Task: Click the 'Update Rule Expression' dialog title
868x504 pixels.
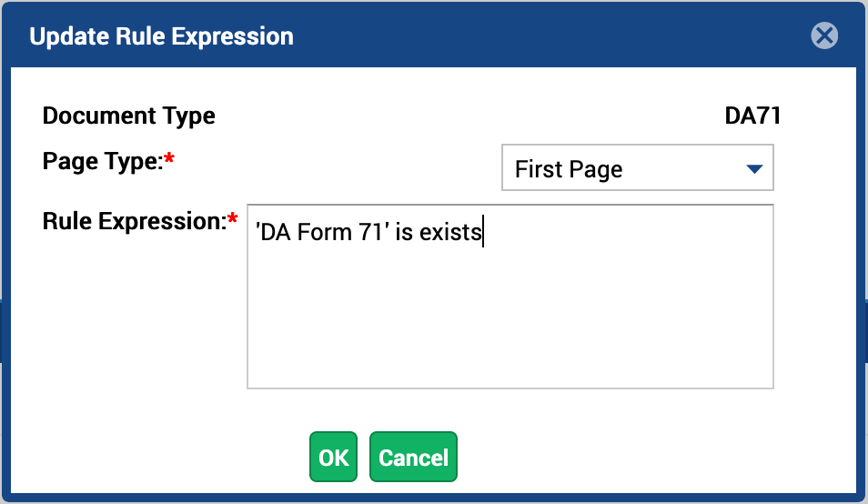Action: [x=161, y=36]
